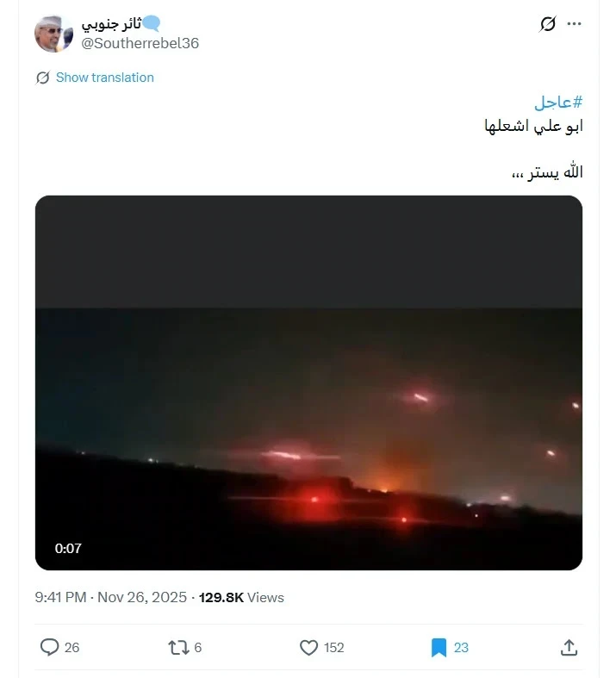Click the 129.8K Views count
This screenshot has width=616, height=678.
point(241,597)
